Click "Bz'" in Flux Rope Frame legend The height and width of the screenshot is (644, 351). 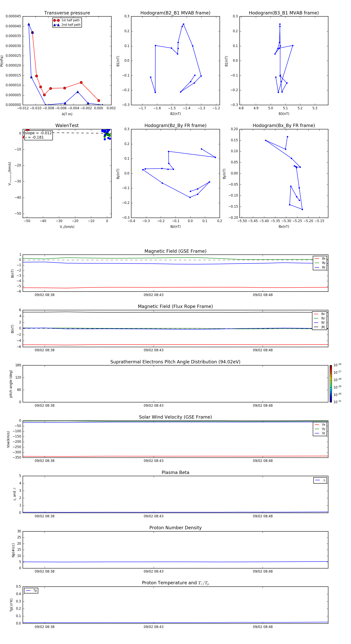coord(323,323)
